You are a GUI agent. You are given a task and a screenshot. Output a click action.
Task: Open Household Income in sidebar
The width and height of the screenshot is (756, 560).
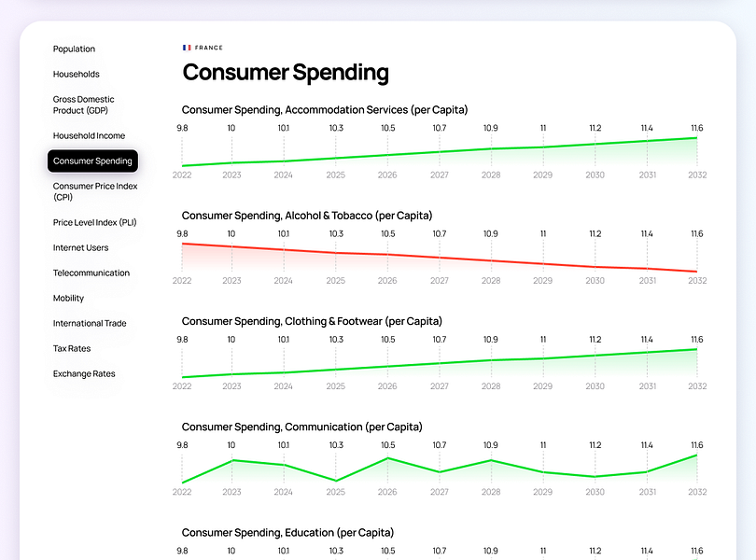click(89, 135)
